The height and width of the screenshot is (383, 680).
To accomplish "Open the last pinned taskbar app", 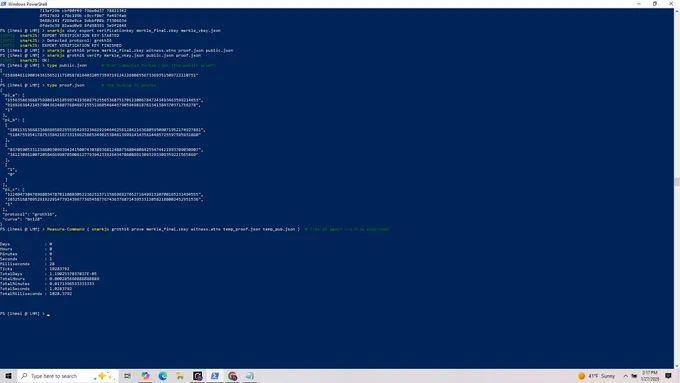I will pyautogui.click(x=250, y=376).
